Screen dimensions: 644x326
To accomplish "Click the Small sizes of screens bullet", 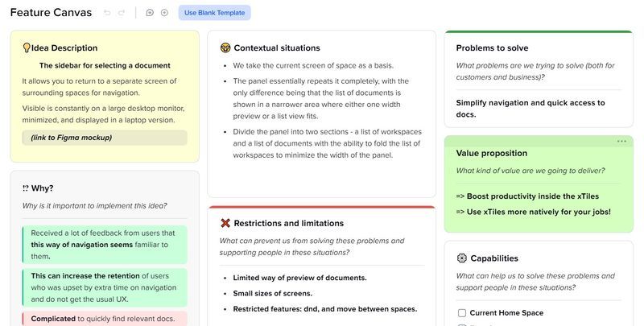I will coord(273,293).
